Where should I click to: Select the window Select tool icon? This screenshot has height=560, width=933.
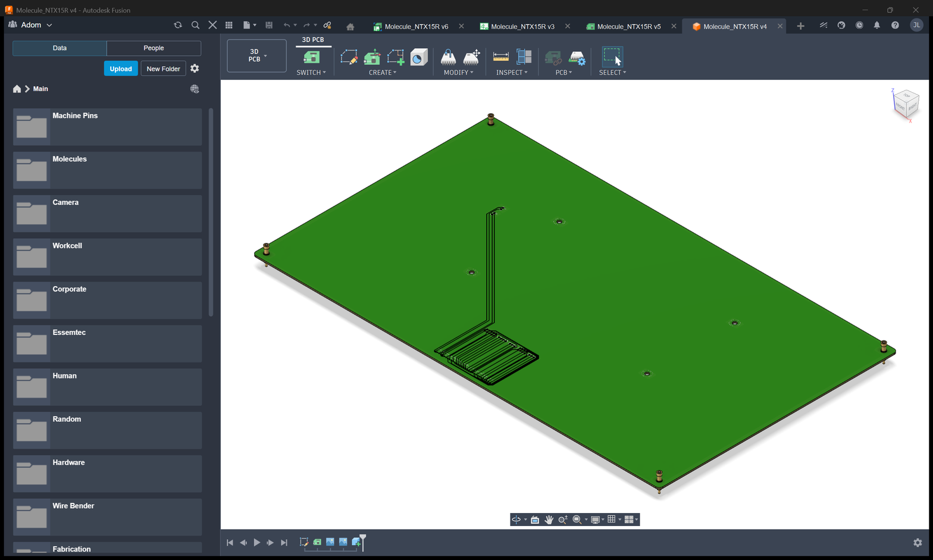click(612, 57)
